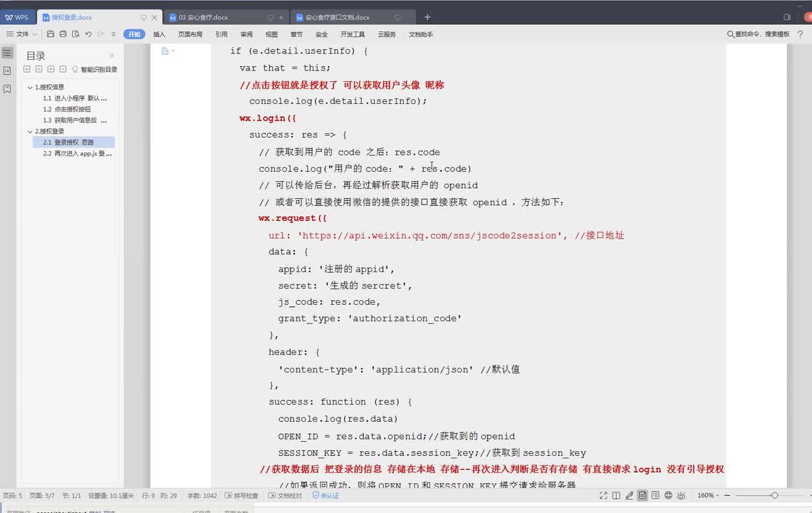Click the Print icon
The height and width of the screenshot is (513, 812).
coord(63,34)
